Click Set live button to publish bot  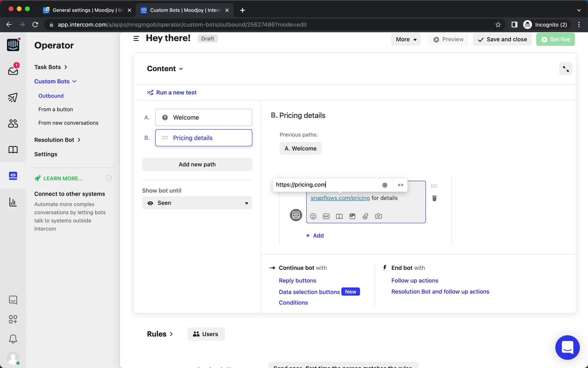[x=556, y=39]
